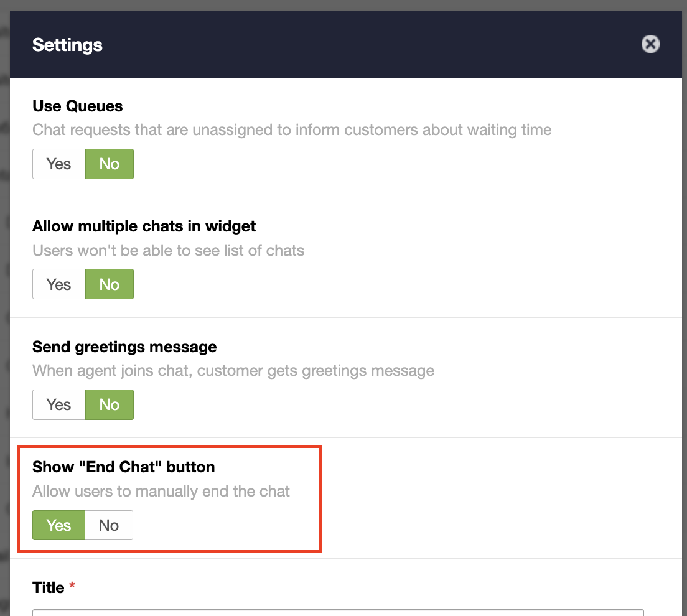The width and height of the screenshot is (687, 616).
Task: Click the Allow multiple chats in widget heading
Action: [x=144, y=226]
